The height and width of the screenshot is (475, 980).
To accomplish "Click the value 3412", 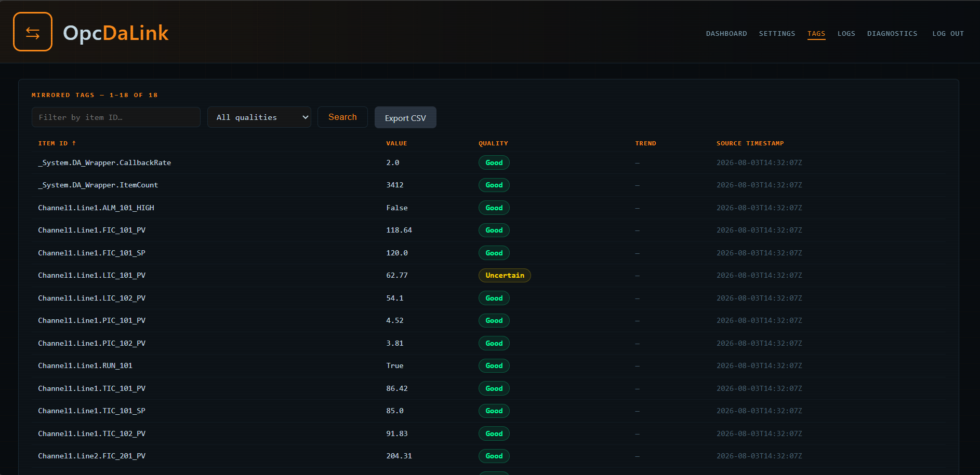I will click(x=395, y=185).
